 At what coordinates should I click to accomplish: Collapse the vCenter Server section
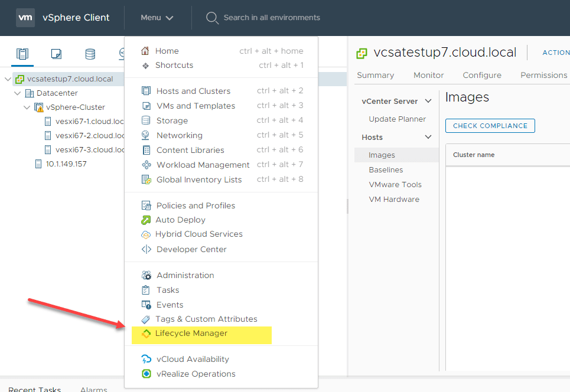pyautogui.click(x=428, y=102)
